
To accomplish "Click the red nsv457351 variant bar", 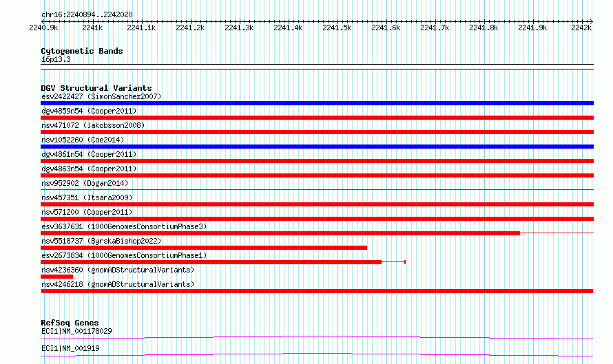I will [x=317, y=204].
